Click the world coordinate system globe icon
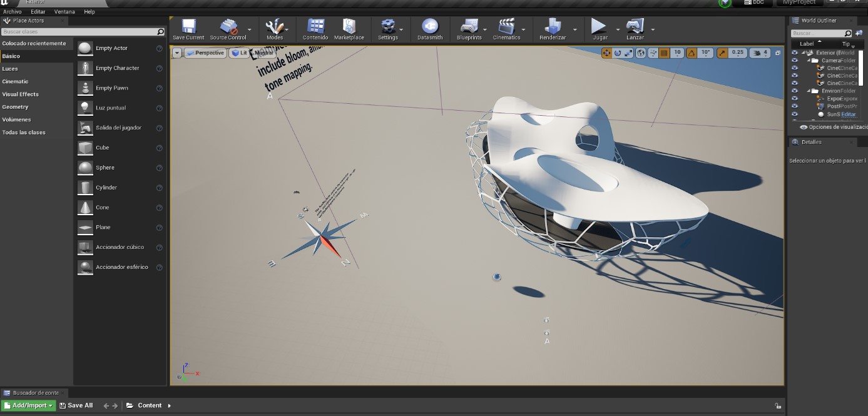Viewport: 868px width, 416px height. [641, 53]
